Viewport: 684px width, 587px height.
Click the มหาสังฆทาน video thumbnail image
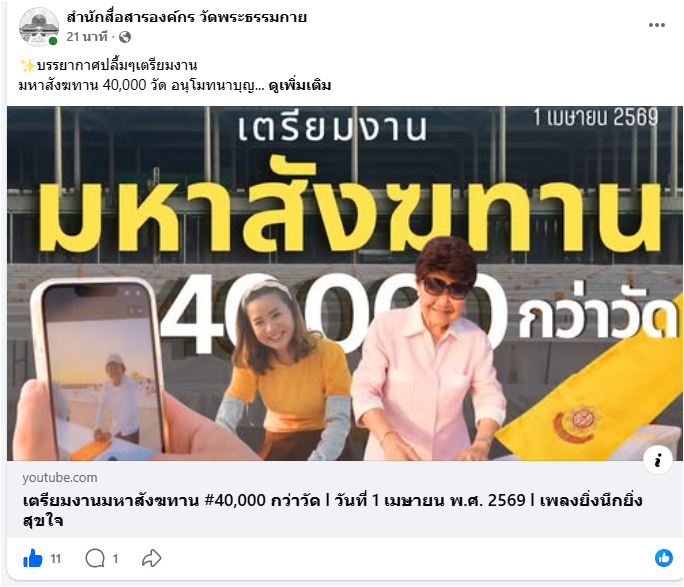pos(345,283)
